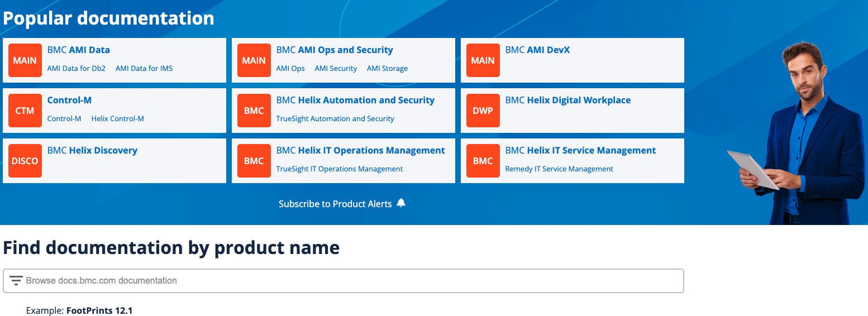This screenshot has height=316, width=868.
Task: Open the BMC AMI Data documentation
Action: coord(79,50)
